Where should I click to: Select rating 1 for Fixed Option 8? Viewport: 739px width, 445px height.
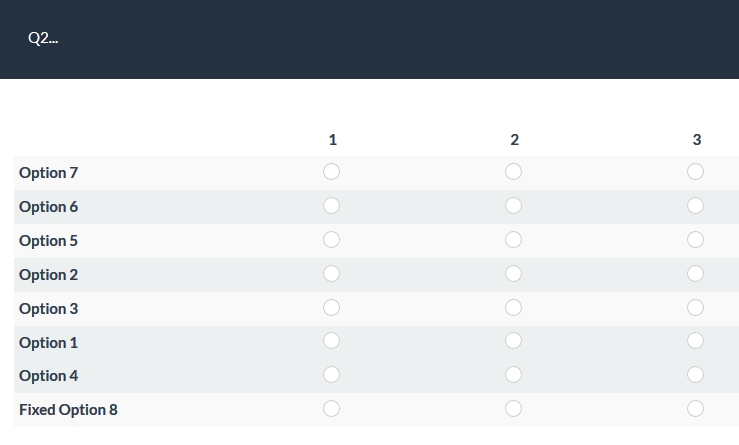(332, 409)
